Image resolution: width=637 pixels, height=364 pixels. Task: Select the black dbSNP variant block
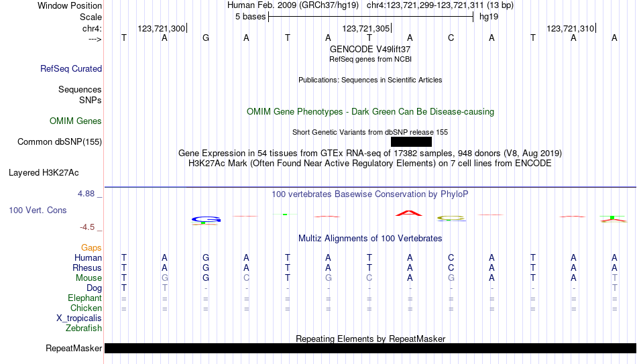click(411, 142)
